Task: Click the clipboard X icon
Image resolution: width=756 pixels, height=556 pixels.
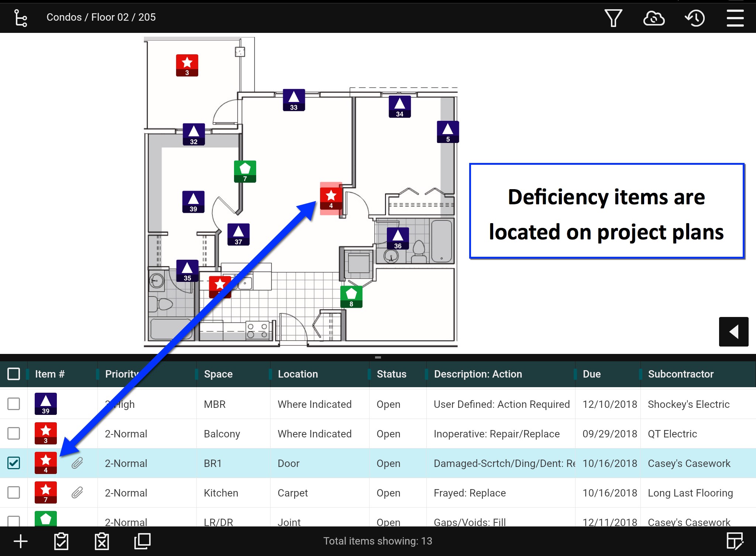Action: pos(102,542)
